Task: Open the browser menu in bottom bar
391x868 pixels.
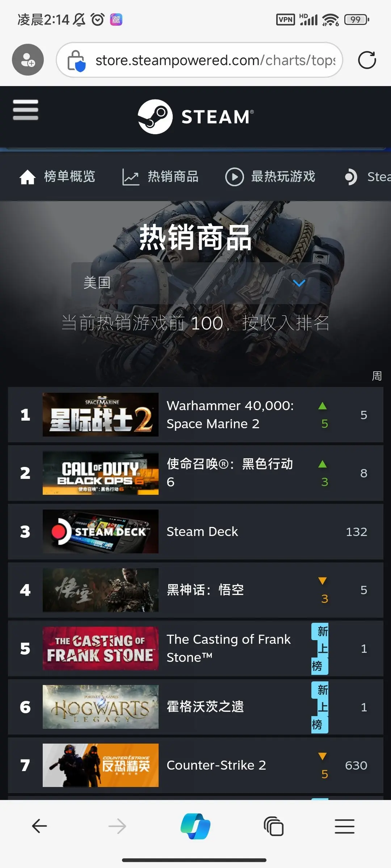Action: (x=345, y=826)
